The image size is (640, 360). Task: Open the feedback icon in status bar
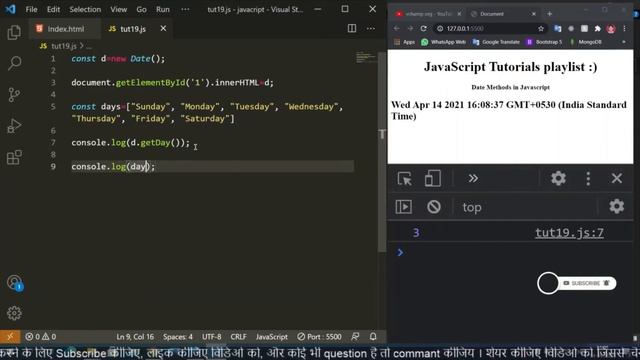pyautogui.click(x=355, y=337)
